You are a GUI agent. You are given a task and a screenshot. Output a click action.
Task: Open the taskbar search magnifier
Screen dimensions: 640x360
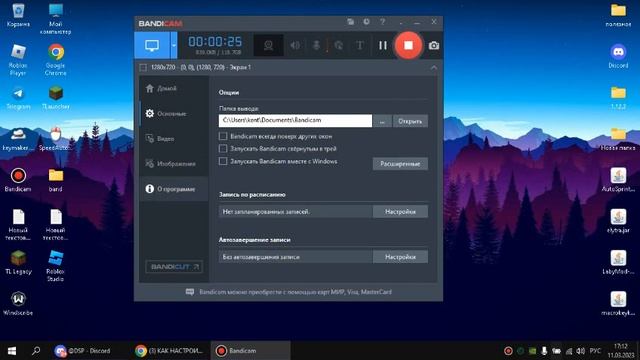click(x=36, y=351)
